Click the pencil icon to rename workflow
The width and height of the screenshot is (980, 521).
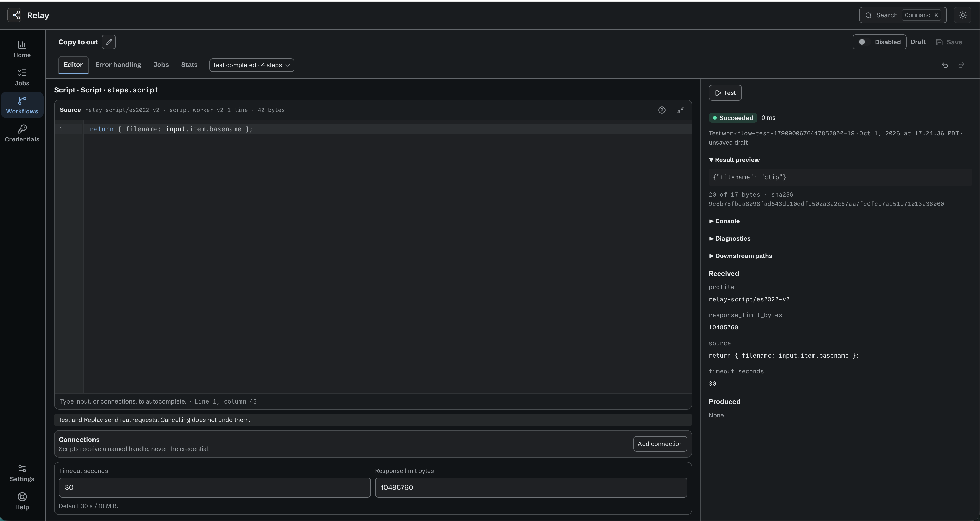pyautogui.click(x=109, y=42)
